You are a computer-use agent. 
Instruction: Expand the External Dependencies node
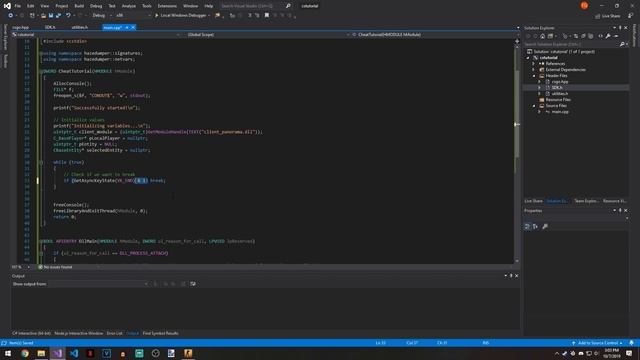(533, 70)
